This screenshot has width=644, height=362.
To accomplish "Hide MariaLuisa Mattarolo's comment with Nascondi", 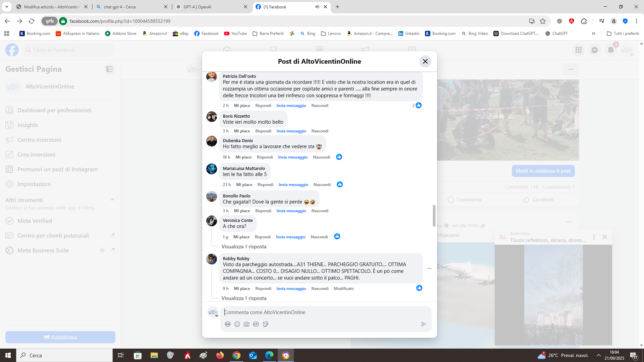I will (322, 185).
